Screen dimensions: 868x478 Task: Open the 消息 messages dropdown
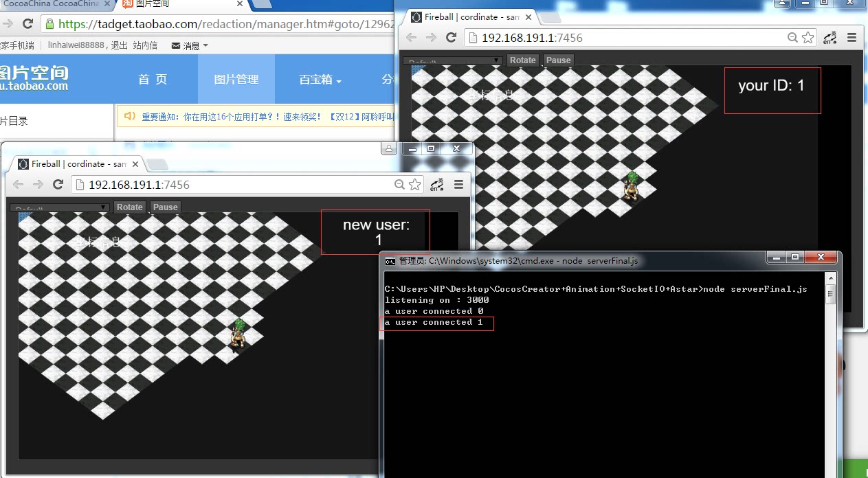tap(190, 46)
